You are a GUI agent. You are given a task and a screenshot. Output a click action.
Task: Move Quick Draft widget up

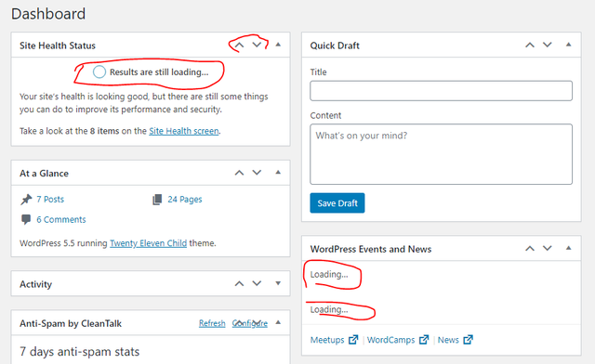coord(530,45)
